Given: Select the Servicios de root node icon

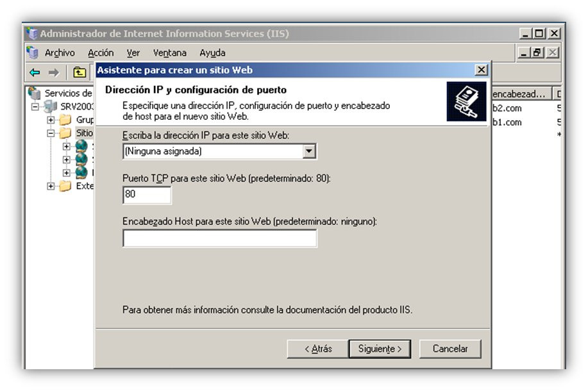Looking at the screenshot, I should click(35, 92).
